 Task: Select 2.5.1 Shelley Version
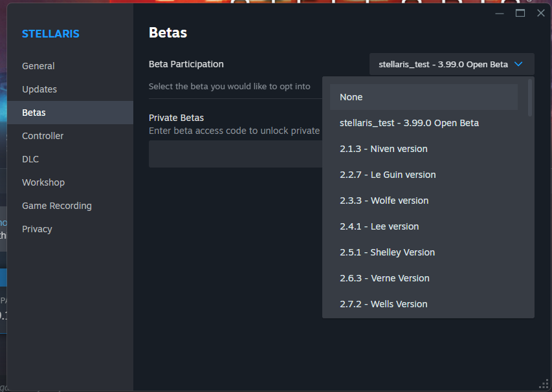[x=423, y=252]
